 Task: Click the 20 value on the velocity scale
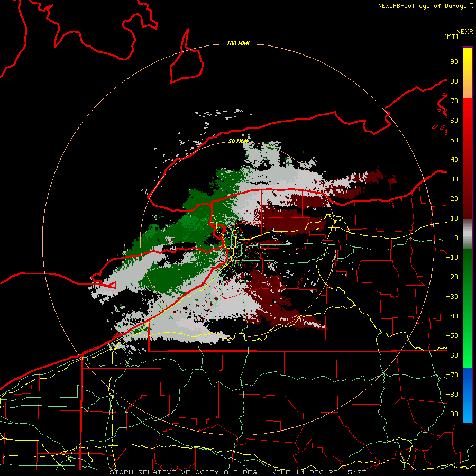tap(454, 199)
